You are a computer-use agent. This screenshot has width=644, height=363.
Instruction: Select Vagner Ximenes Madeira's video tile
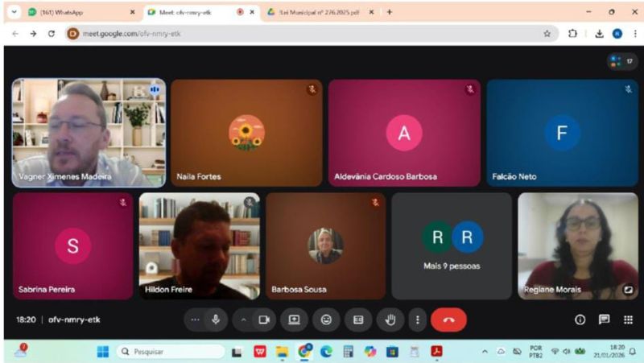tap(89, 133)
